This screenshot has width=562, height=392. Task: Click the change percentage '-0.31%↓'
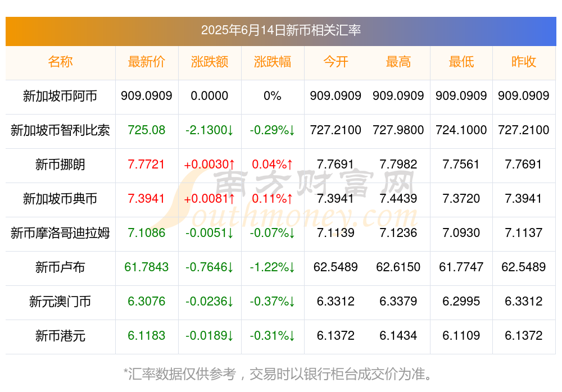point(273,335)
